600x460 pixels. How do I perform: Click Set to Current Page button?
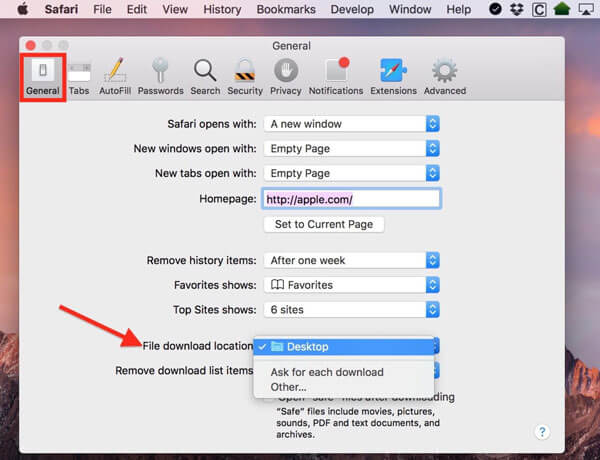click(324, 224)
